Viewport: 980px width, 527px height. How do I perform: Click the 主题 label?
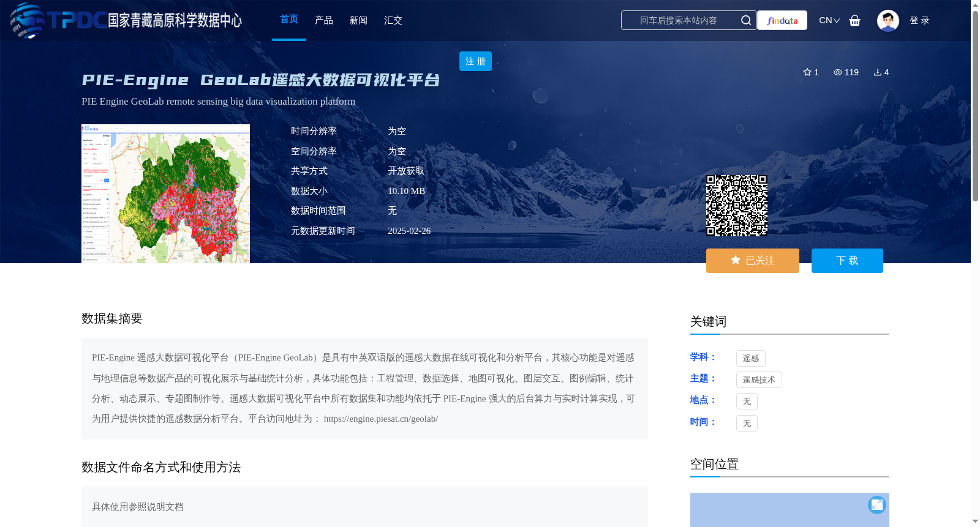point(703,379)
